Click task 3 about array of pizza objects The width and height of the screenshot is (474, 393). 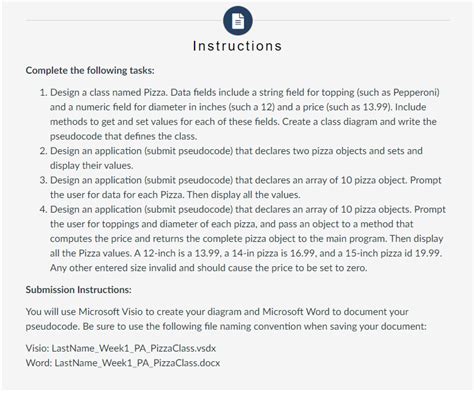click(240, 187)
